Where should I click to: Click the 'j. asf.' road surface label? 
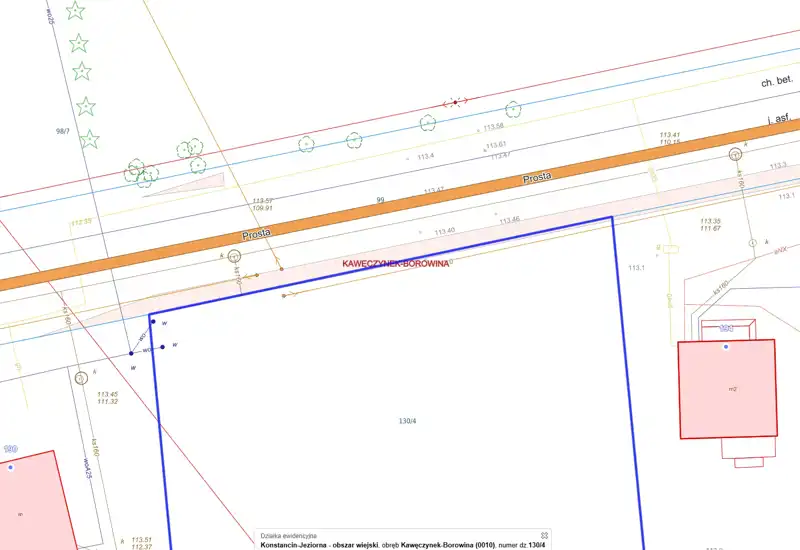click(x=780, y=119)
